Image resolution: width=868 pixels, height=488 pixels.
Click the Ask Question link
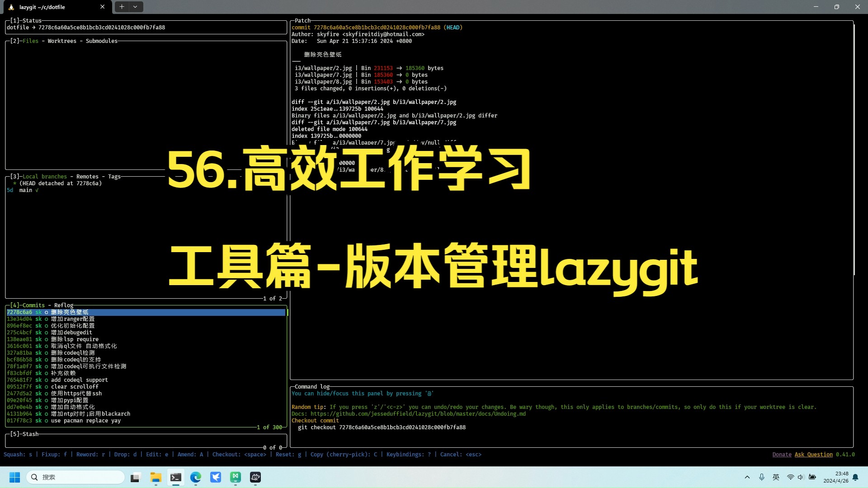coord(813,455)
